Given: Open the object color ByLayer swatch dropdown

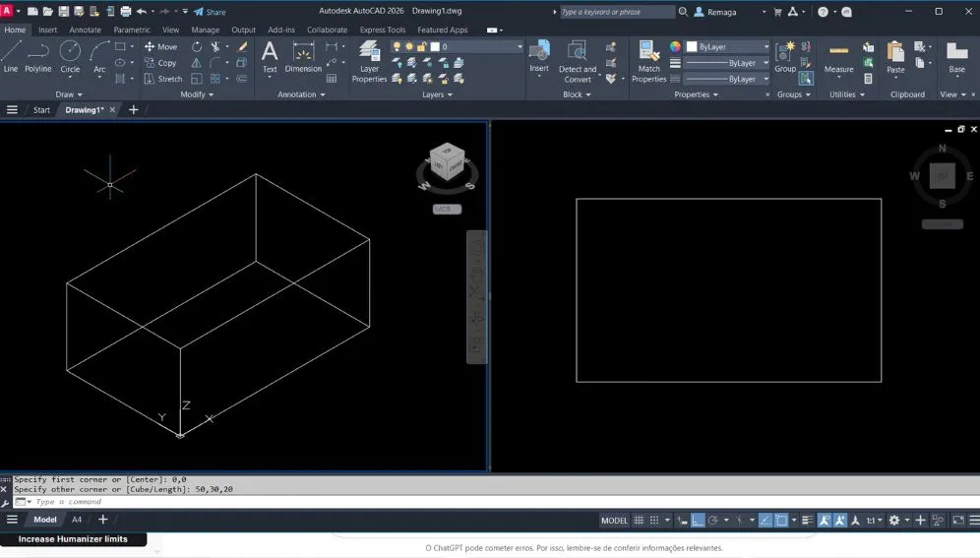Looking at the screenshot, I should coord(727,47).
